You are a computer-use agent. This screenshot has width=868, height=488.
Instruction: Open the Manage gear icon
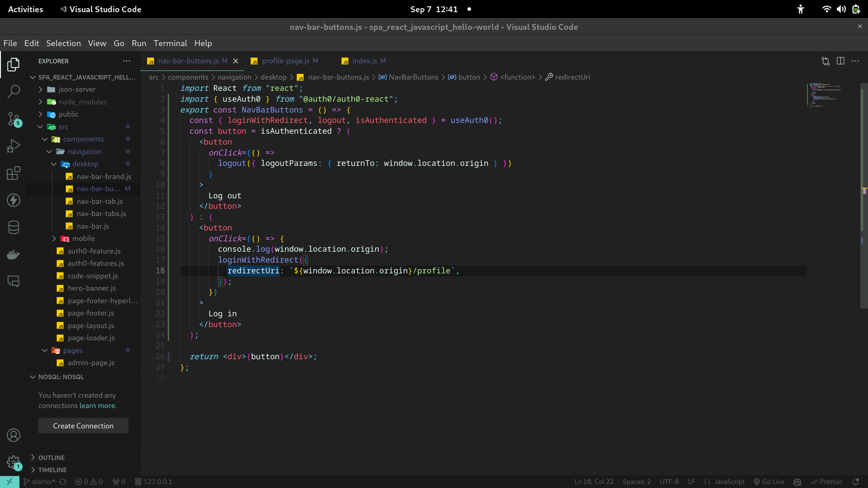click(14, 462)
